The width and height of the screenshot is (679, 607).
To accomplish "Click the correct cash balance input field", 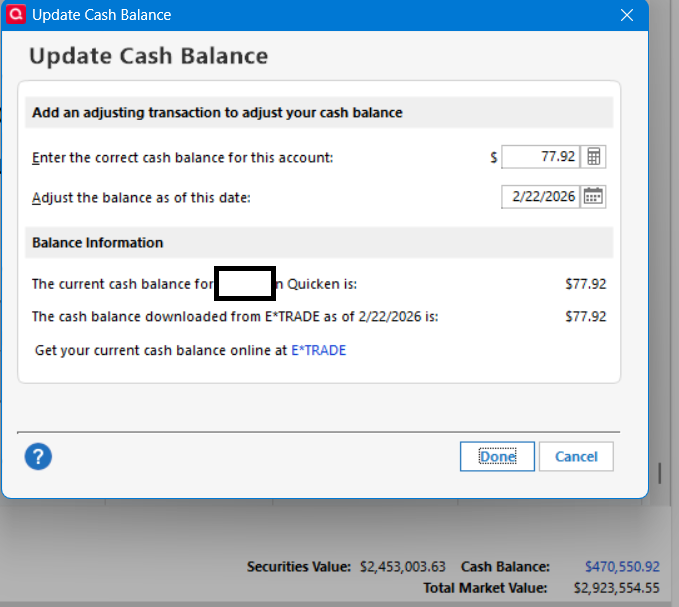I will [x=540, y=157].
